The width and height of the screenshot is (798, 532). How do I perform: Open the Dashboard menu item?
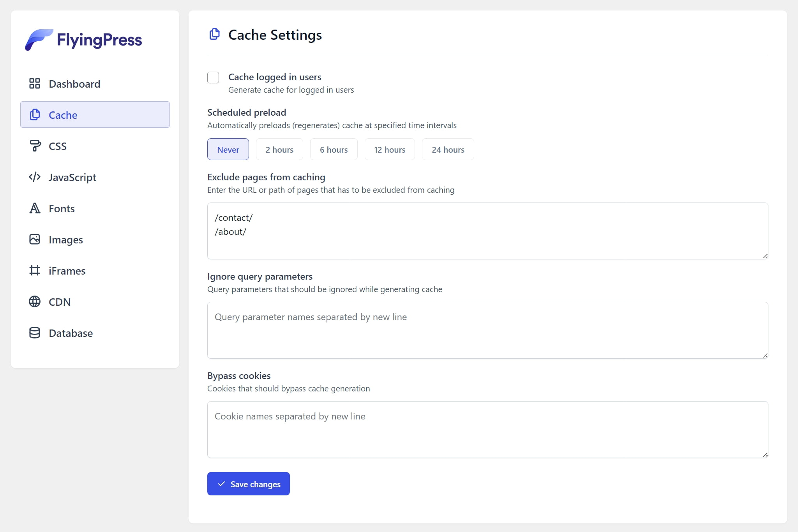pyautogui.click(x=95, y=83)
